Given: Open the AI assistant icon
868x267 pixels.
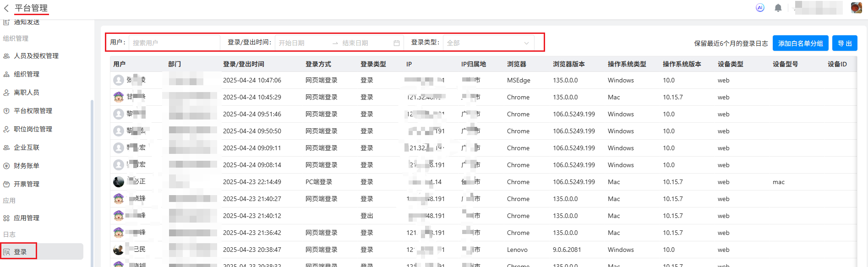Looking at the screenshot, I should [760, 8].
